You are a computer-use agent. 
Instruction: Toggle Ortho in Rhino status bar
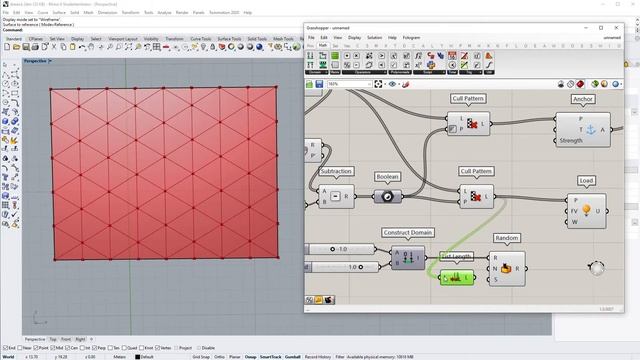tap(219, 357)
